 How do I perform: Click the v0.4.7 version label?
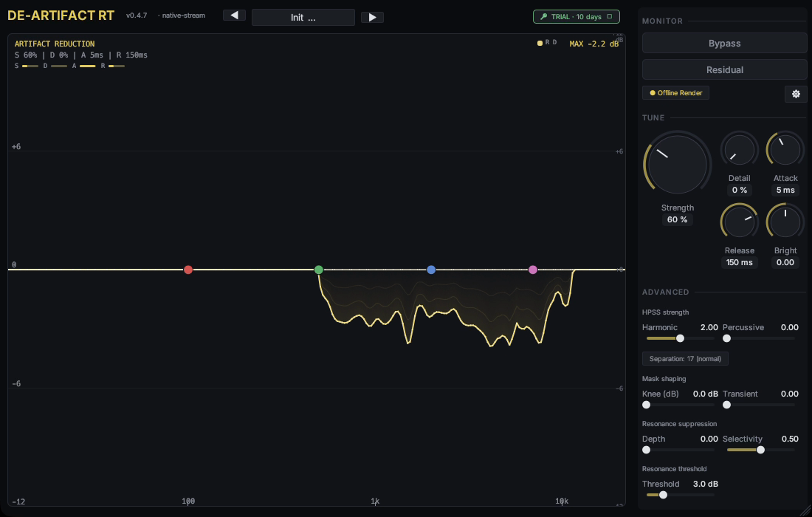[x=137, y=16]
